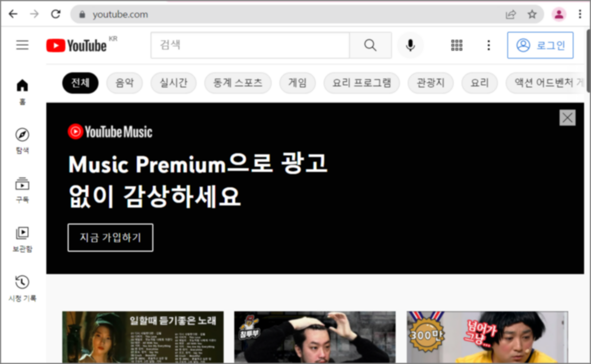Select the 전체 category chip
Screen dimensions: 591x364
[x=80, y=83]
